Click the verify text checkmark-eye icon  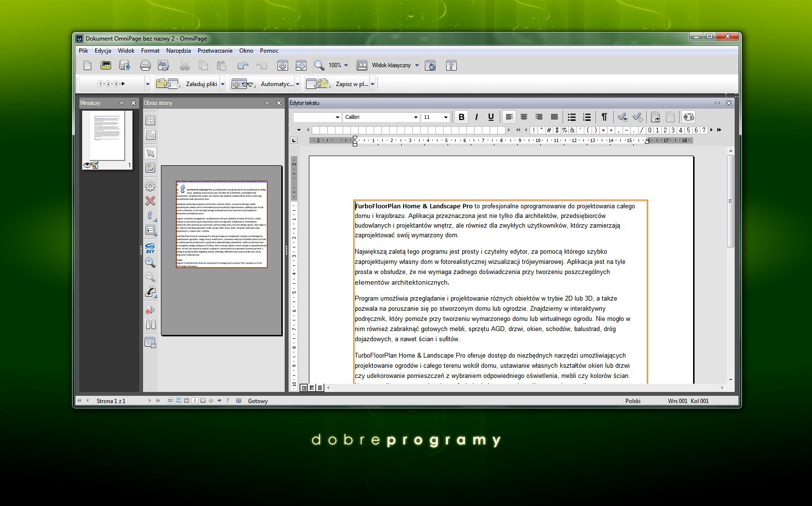tap(623, 117)
